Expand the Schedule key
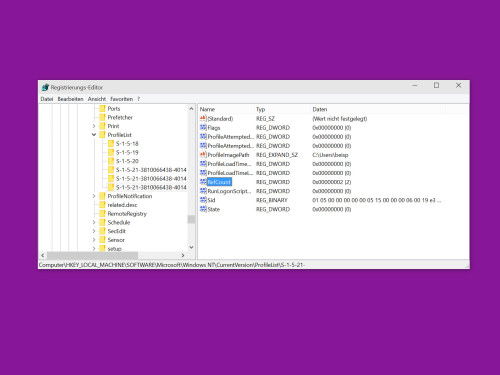 (x=94, y=222)
